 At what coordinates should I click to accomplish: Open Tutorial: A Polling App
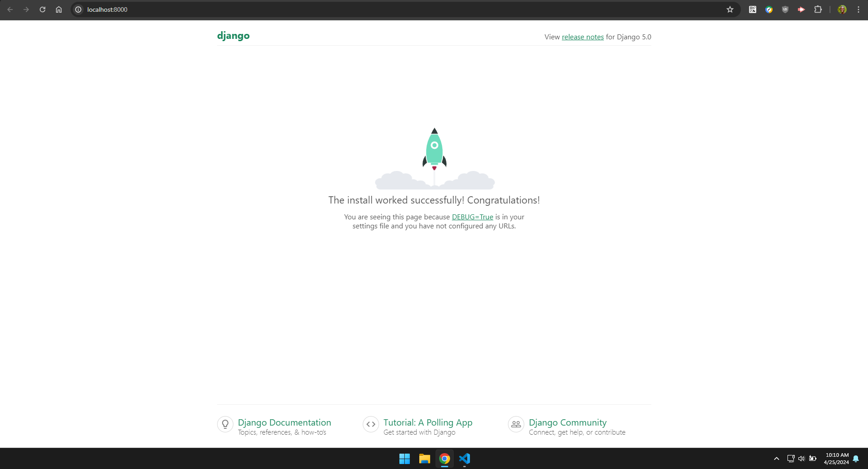click(x=427, y=422)
